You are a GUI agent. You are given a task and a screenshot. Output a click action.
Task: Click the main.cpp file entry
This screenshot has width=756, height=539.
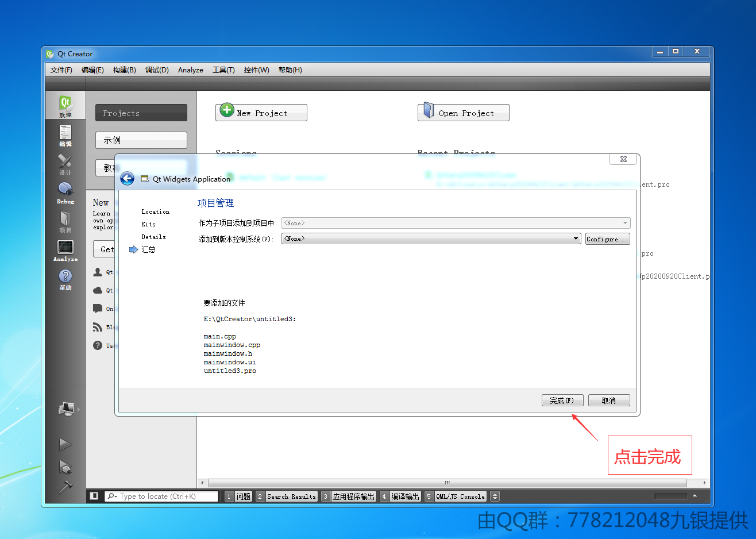pos(220,336)
